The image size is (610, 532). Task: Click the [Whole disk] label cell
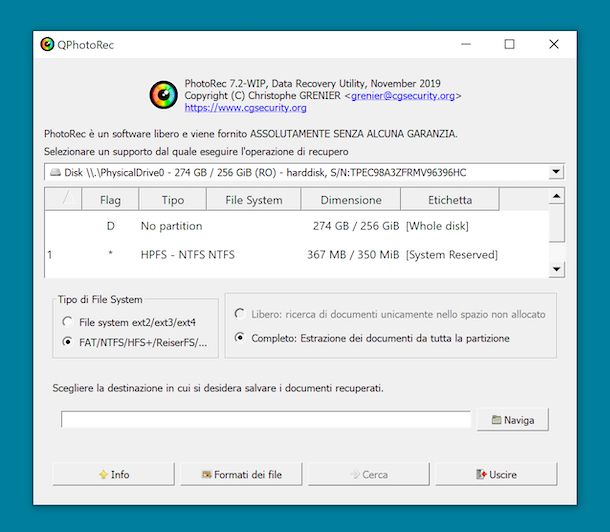coord(437,226)
